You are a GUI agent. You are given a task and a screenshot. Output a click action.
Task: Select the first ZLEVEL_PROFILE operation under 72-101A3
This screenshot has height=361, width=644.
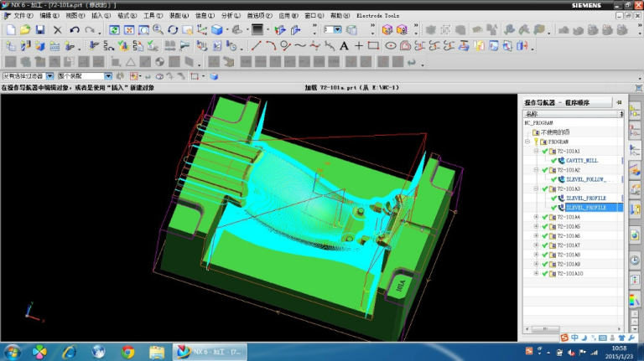coord(586,199)
